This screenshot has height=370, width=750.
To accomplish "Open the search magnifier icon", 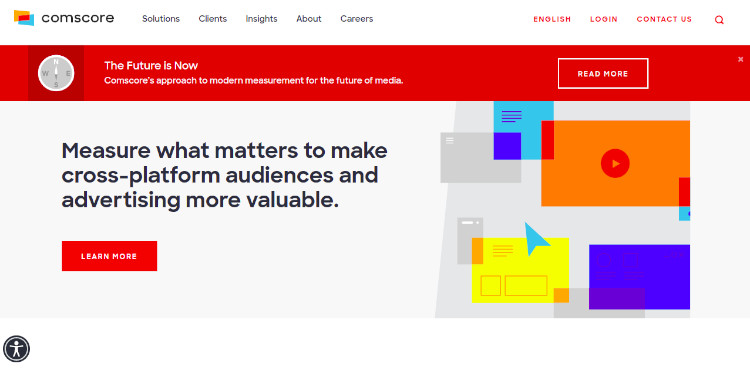I will [x=719, y=20].
